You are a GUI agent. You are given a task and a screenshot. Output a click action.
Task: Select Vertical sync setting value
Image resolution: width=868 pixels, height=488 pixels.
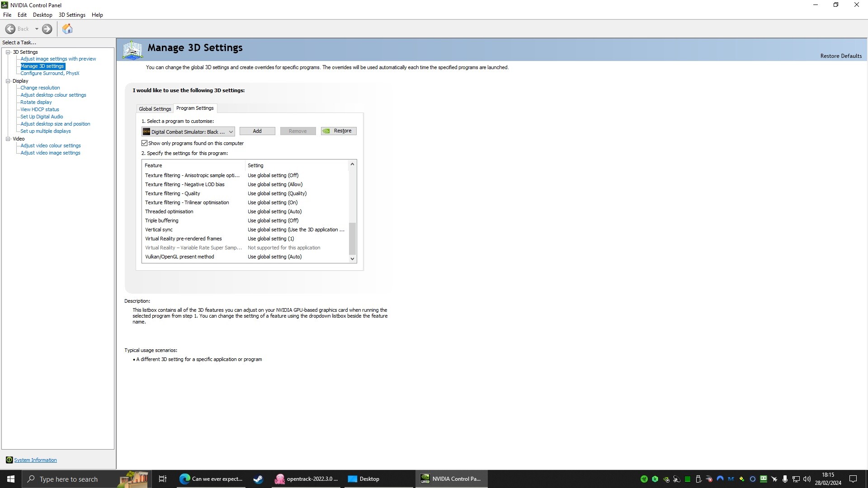pyautogui.click(x=296, y=230)
